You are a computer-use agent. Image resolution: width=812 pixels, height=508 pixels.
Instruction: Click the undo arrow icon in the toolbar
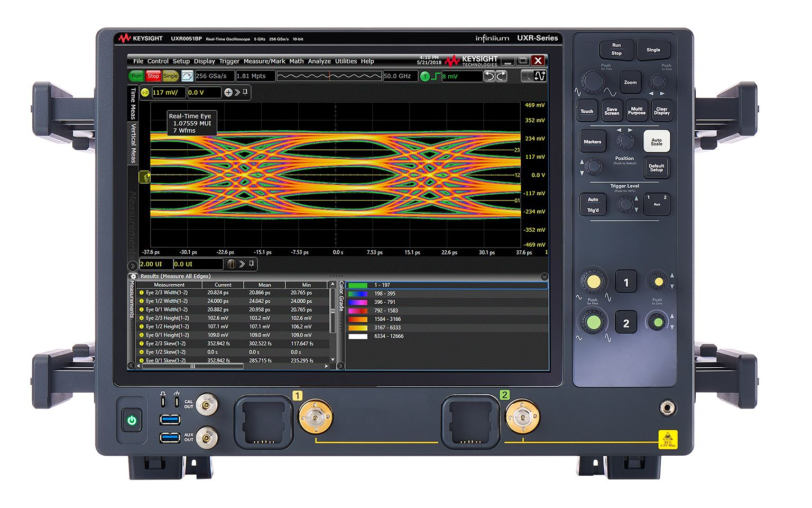490,76
